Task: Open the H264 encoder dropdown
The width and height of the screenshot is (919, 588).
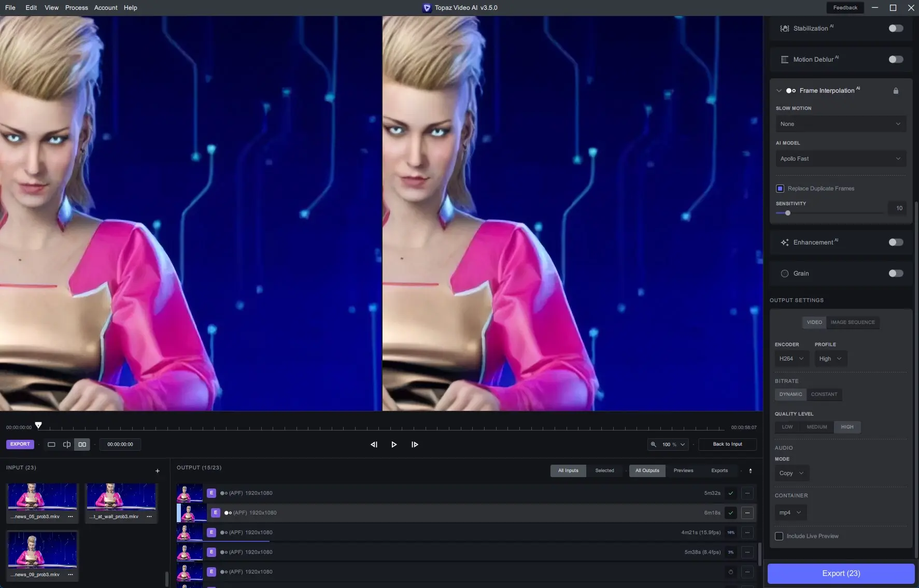Action: click(x=791, y=359)
